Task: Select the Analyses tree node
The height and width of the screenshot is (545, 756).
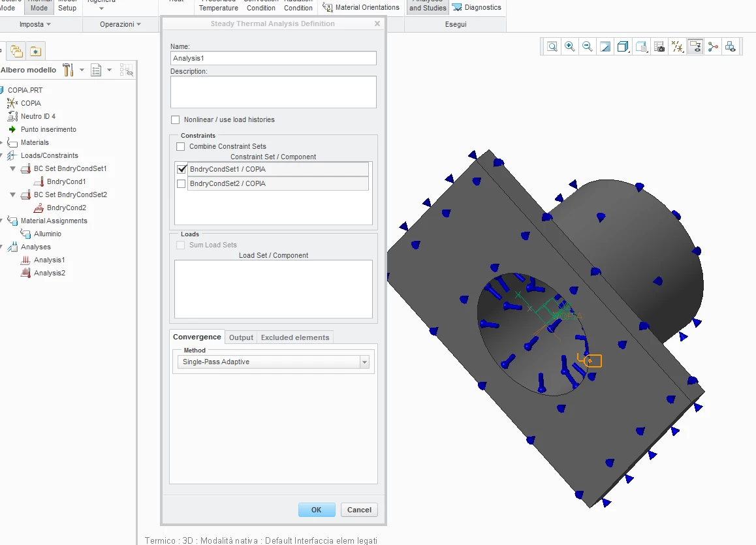Action: click(36, 247)
